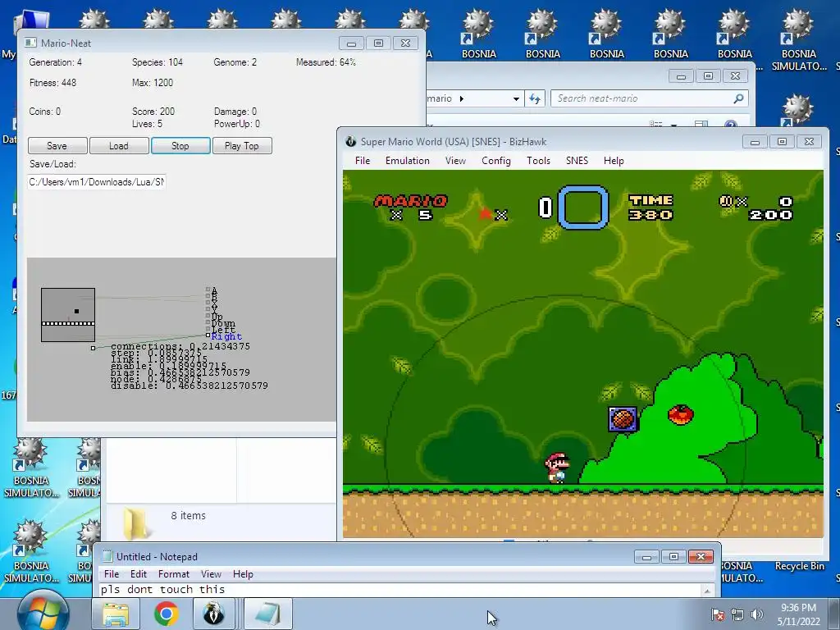
Task: Select the BOSNIA icon left of BizHawk minimize
Action: (735, 34)
